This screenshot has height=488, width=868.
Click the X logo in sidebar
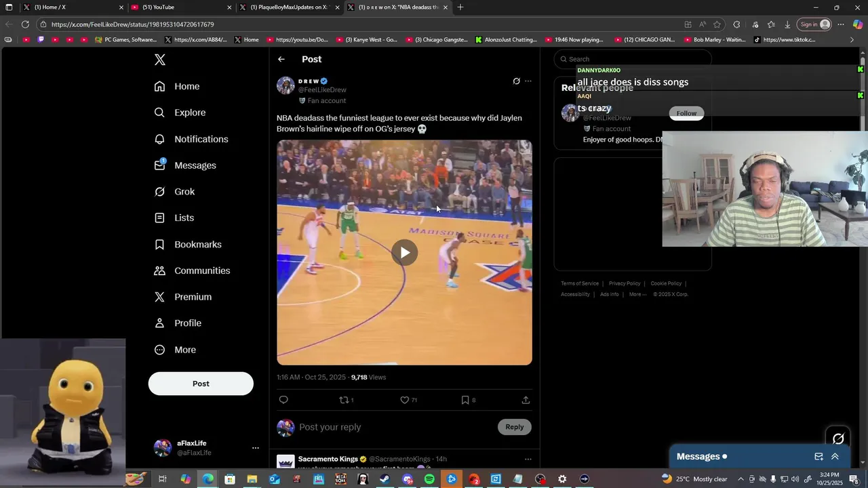tap(160, 60)
